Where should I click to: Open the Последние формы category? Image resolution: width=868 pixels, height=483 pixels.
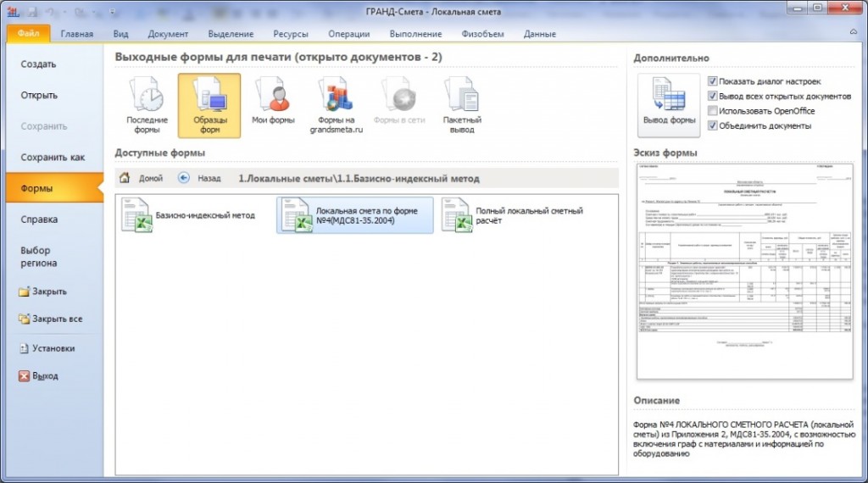pyautogui.click(x=147, y=106)
